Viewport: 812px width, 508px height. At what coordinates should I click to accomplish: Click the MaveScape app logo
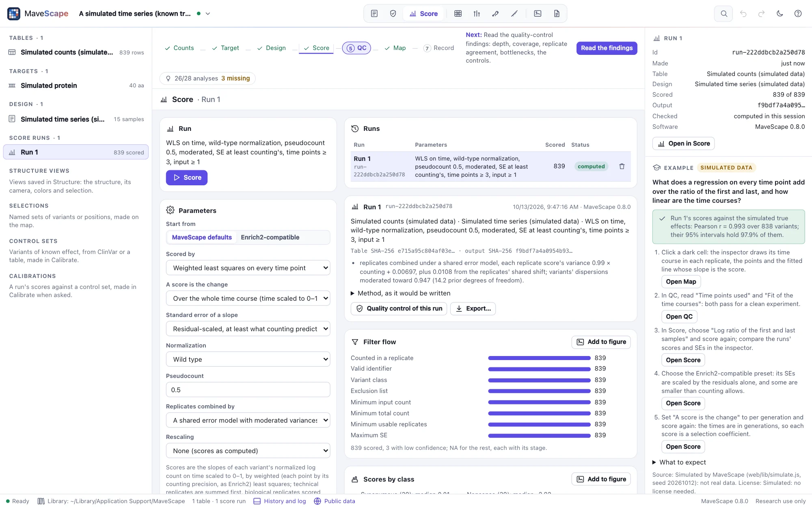tap(14, 13)
